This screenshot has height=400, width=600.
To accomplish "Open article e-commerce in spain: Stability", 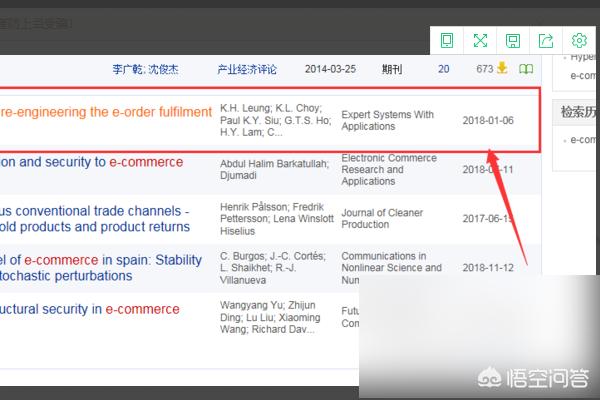I will tap(101, 268).
